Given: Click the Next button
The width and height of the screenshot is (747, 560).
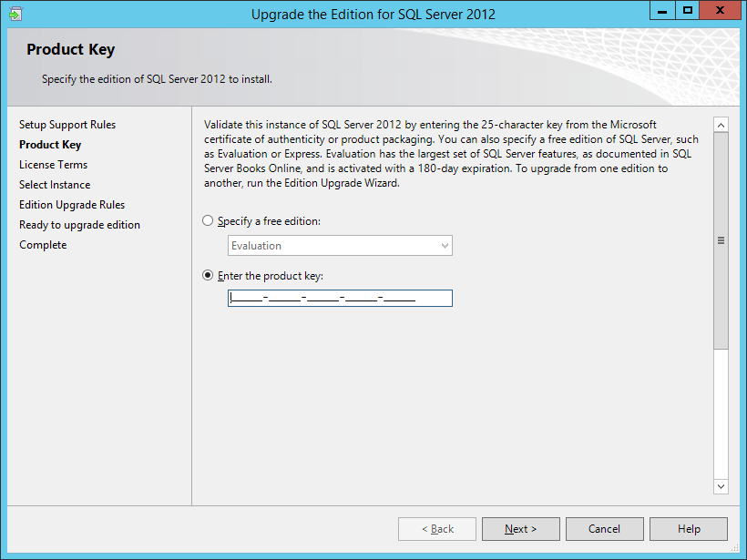Looking at the screenshot, I should (x=520, y=529).
